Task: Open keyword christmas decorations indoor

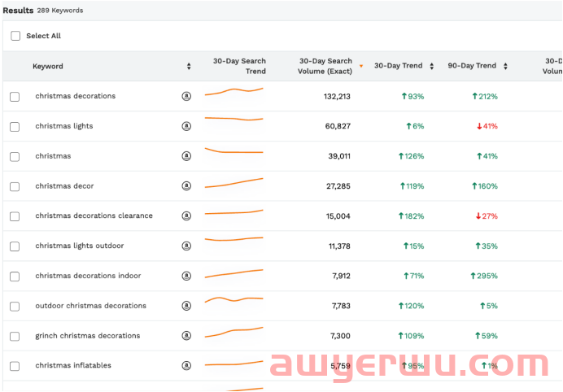Action: coord(88,276)
